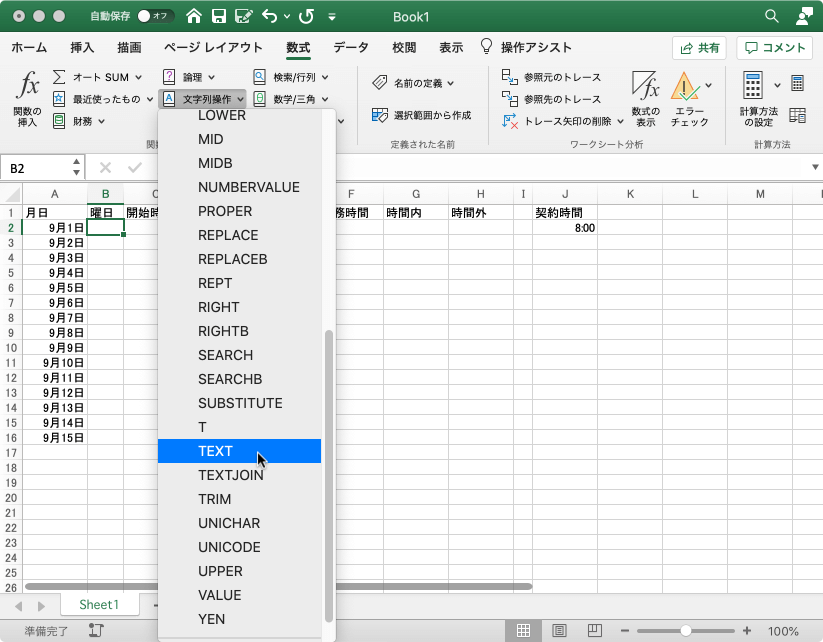Switch to 挿入 tab
The width and height of the screenshot is (823, 642).
tap(82, 48)
